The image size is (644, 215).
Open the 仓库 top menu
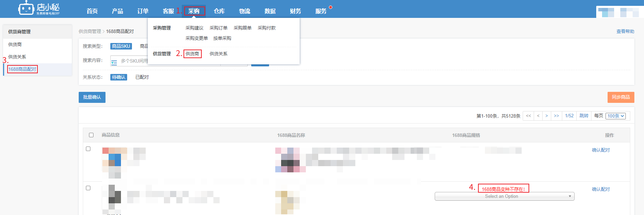[219, 11]
